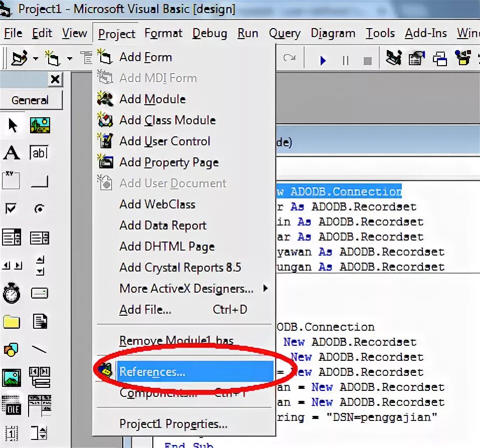Select the Label control tool
Screen dimensions: 480x448
[12, 152]
